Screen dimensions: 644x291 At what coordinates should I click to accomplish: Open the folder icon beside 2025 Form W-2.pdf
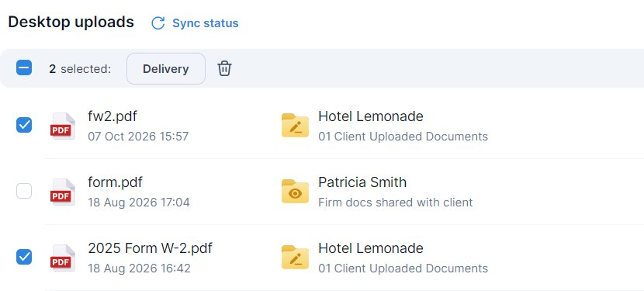(x=295, y=257)
